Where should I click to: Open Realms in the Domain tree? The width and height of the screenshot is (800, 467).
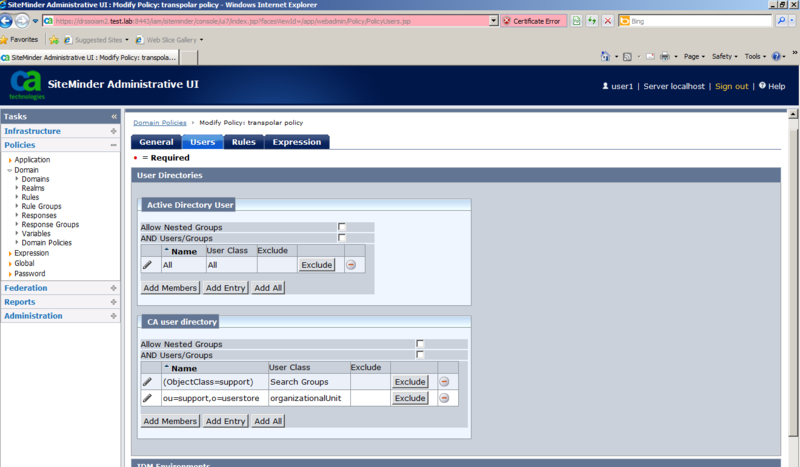coord(33,188)
